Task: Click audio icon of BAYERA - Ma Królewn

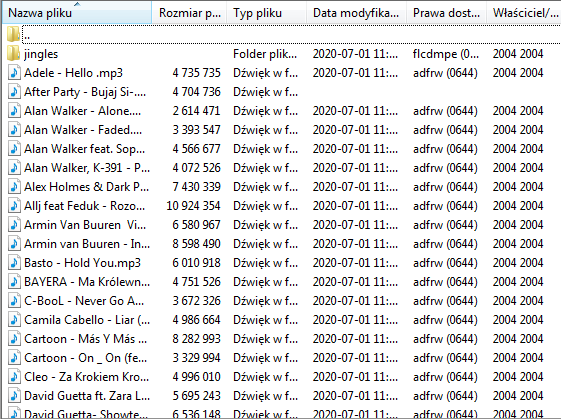Action: click(14, 282)
